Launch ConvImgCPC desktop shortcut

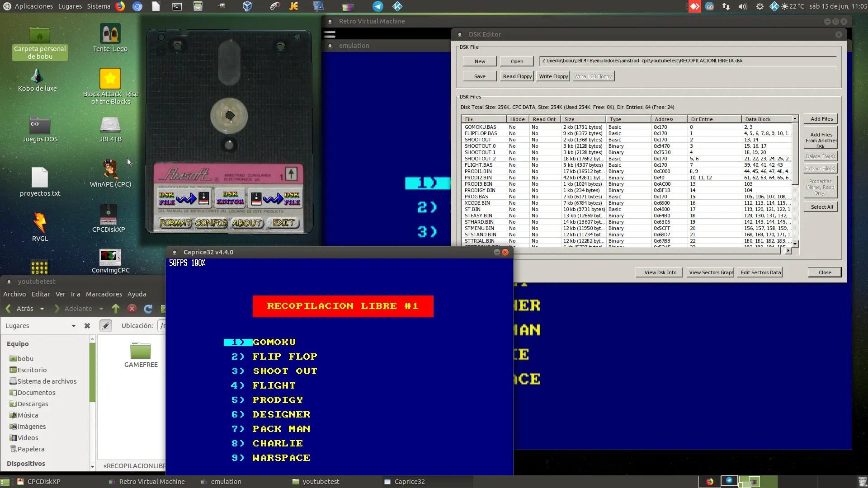(110, 261)
